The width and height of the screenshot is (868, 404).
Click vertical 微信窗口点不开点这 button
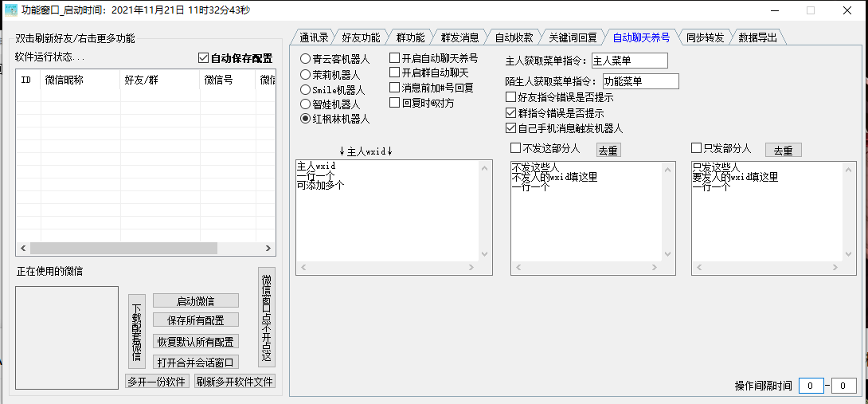pyautogui.click(x=267, y=317)
